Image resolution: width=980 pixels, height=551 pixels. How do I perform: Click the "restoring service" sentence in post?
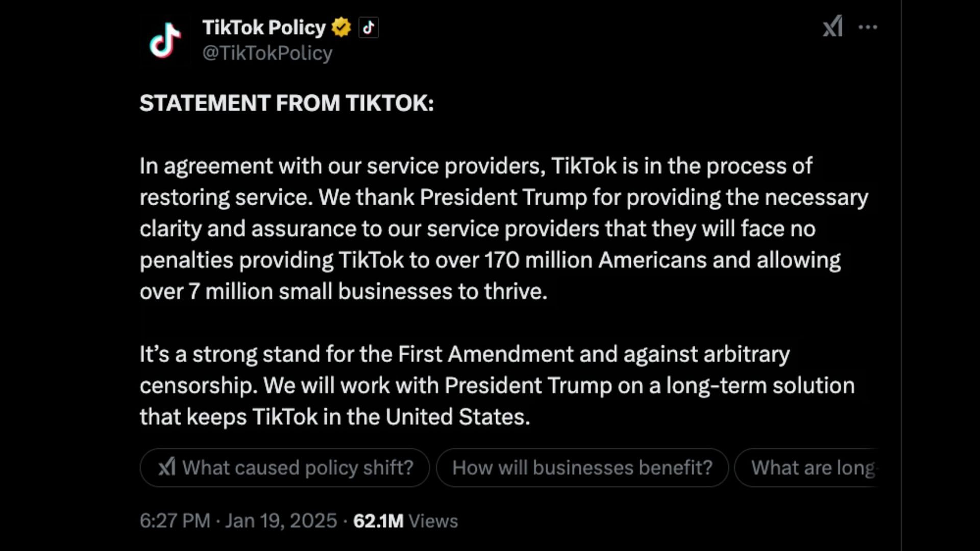[226, 197]
